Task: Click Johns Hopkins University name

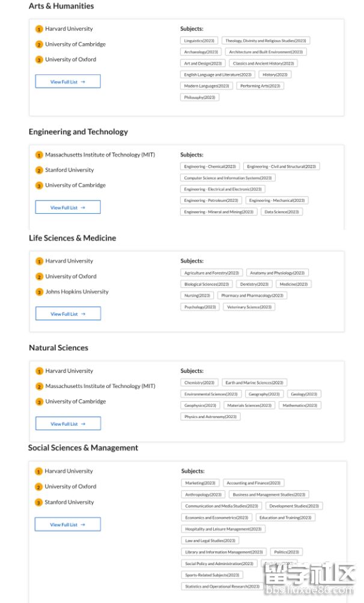Action: pos(77,292)
